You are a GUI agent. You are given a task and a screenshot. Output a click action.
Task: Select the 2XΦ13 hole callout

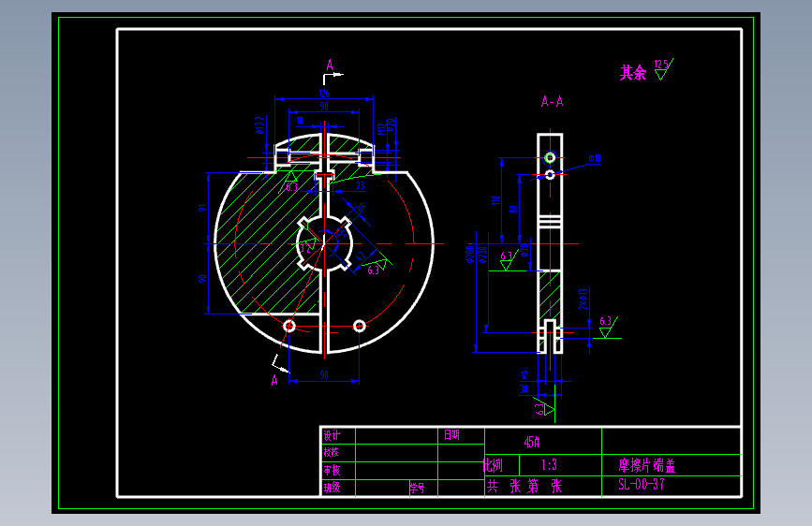(583, 300)
